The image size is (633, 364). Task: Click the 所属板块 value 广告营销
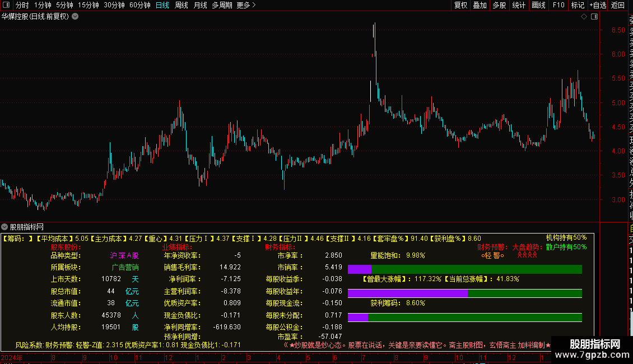[125, 268]
